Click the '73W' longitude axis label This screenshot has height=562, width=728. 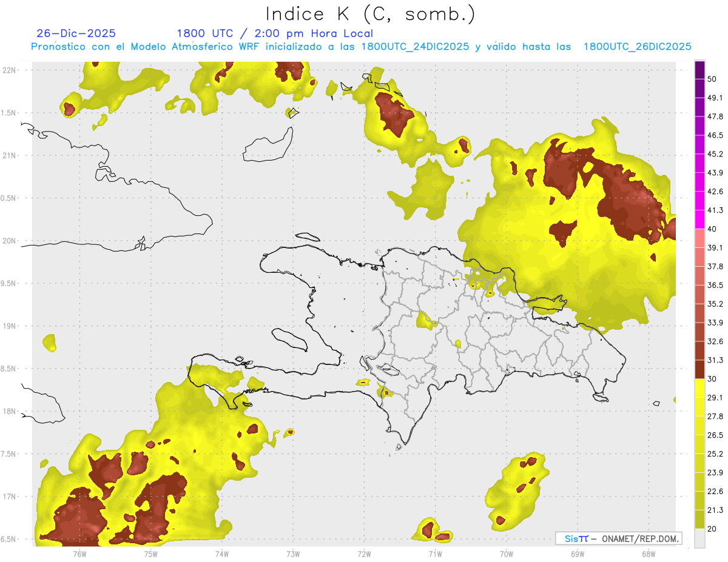(x=293, y=554)
